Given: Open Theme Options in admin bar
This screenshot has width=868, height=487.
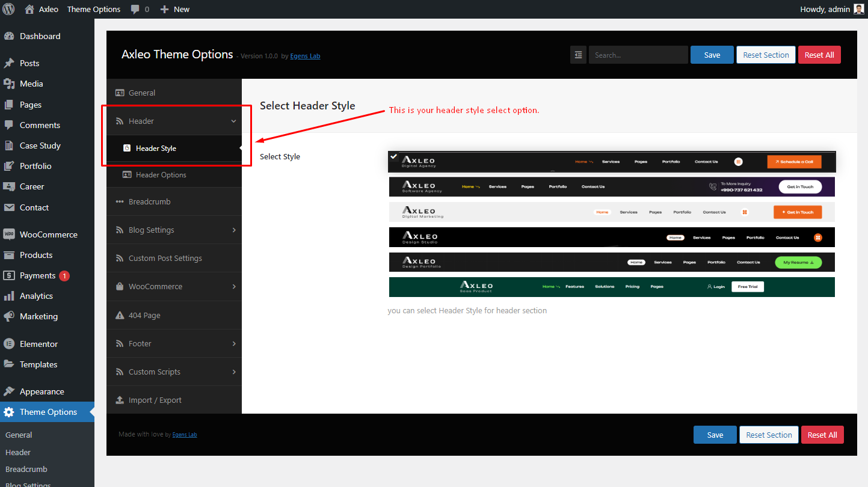Looking at the screenshot, I should (94, 9).
